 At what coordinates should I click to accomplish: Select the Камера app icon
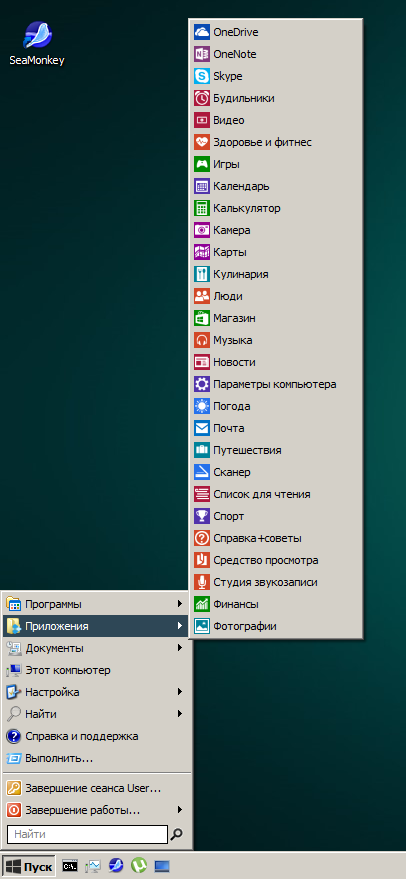point(201,230)
